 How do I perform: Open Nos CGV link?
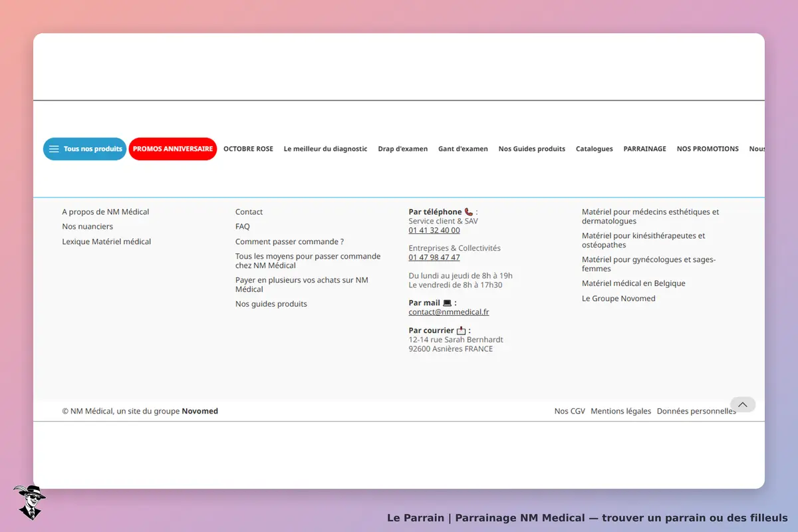570,411
